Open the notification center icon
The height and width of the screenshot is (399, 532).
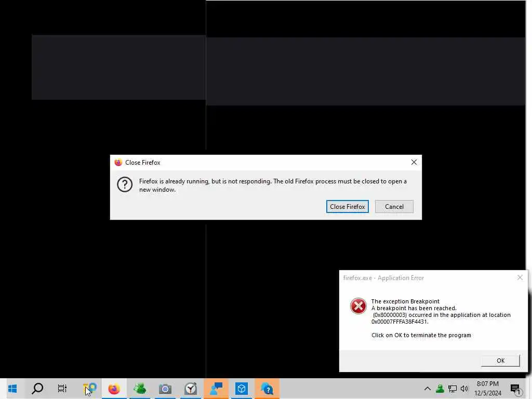515,389
